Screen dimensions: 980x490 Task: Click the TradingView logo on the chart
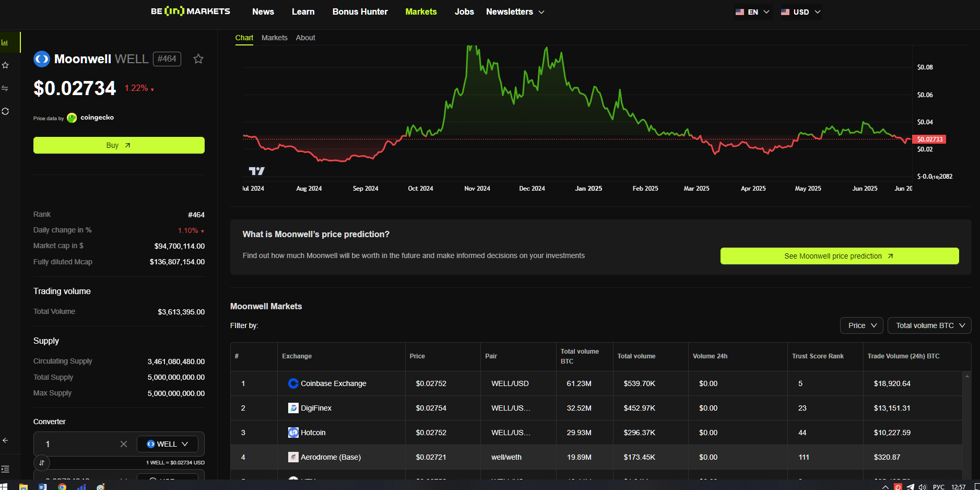click(x=256, y=171)
